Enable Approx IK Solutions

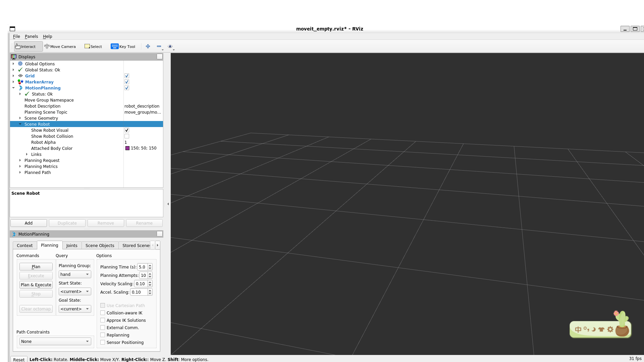[x=103, y=320]
